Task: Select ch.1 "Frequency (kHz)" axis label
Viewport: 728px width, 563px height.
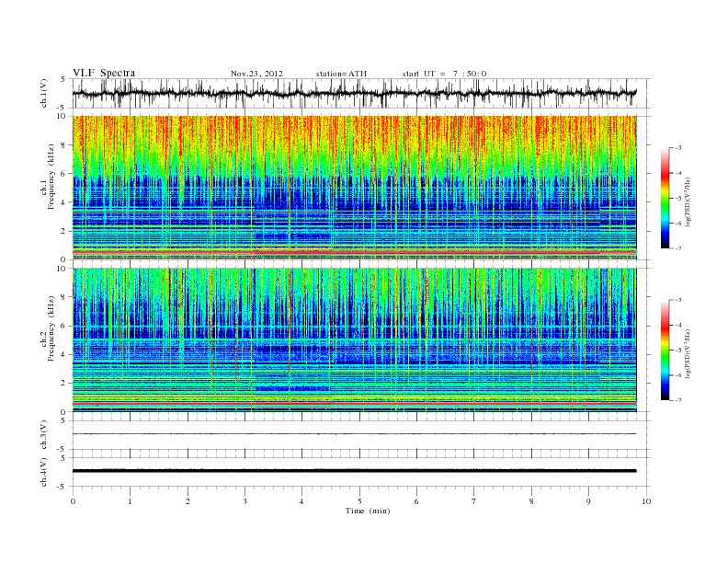Action: [51, 177]
